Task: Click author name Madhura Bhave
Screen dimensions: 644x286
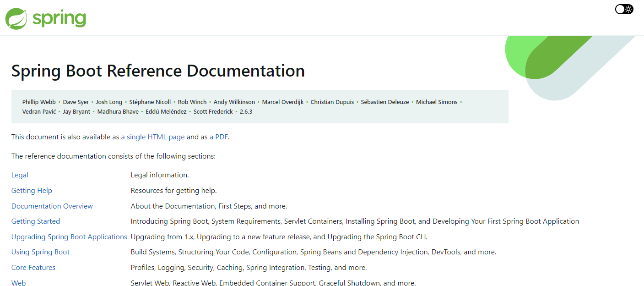Action: coord(118,112)
